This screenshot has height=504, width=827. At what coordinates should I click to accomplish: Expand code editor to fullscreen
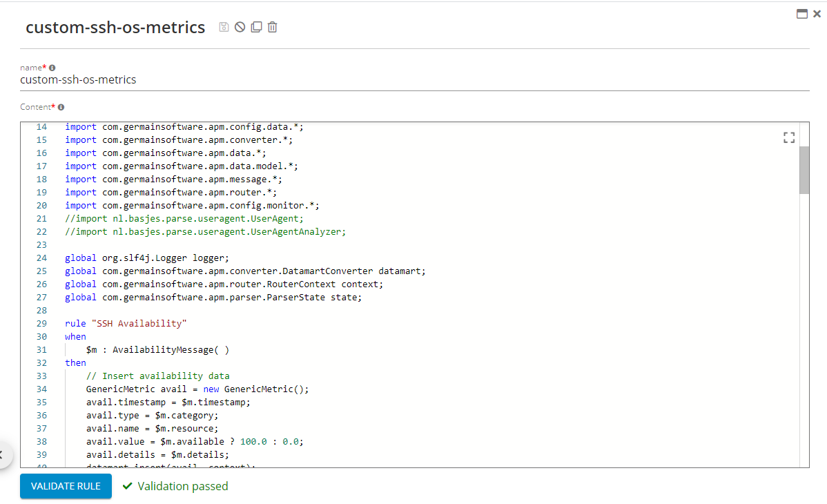tap(789, 137)
